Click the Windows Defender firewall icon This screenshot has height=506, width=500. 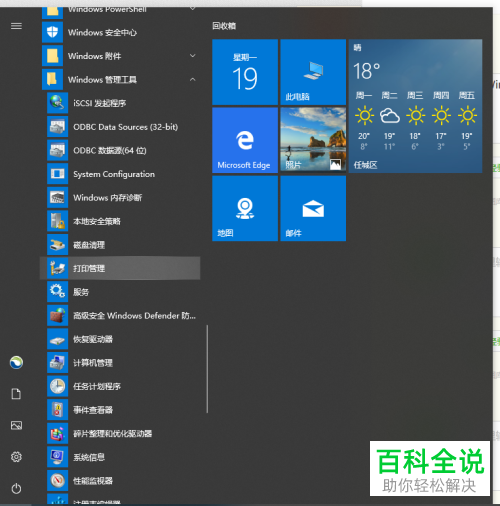click(x=58, y=316)
